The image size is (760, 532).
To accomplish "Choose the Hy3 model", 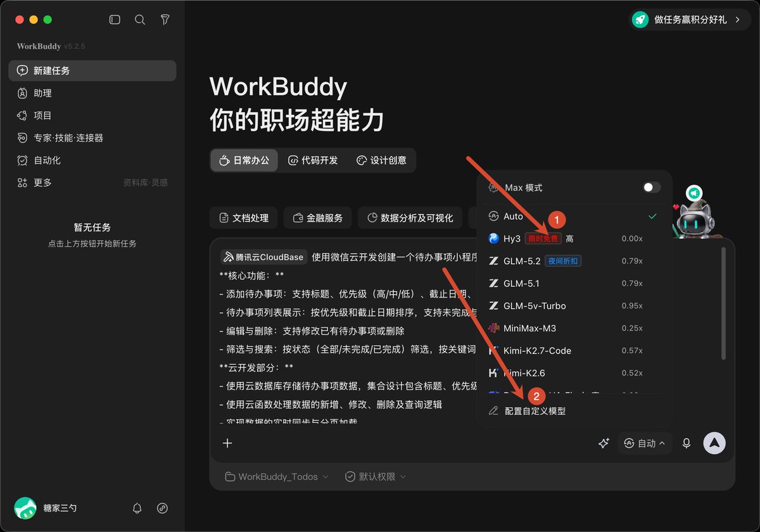I will (x=573, y=239).
